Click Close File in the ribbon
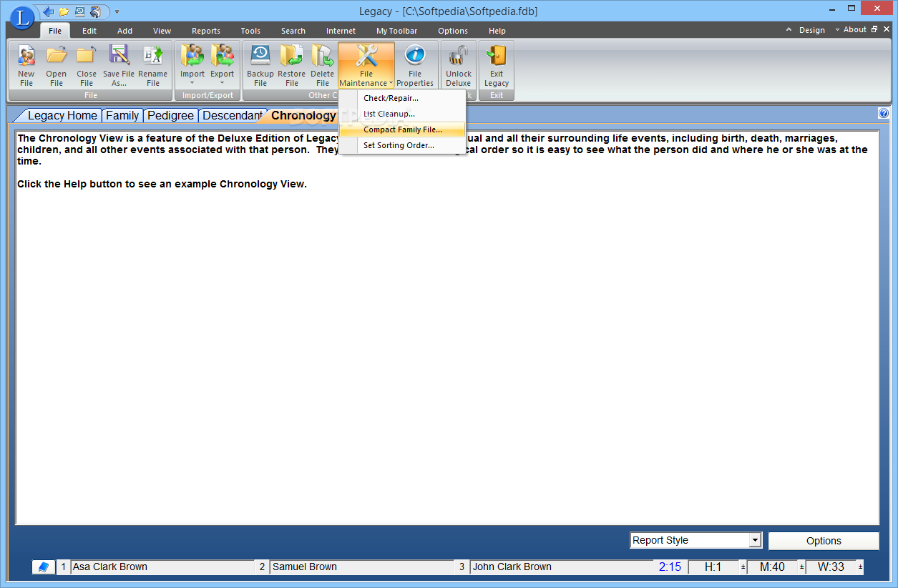This screenshot has height=588, width=898. tap(87, 65)
